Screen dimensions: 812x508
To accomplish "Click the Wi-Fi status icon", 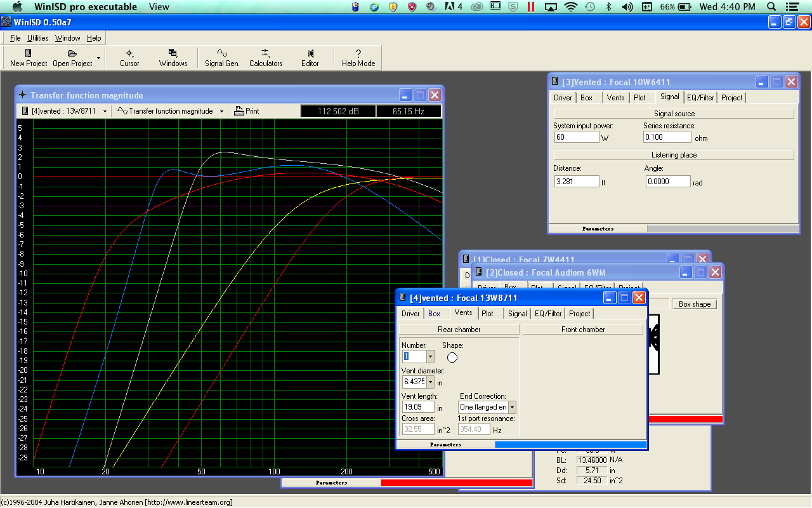I will [570, 7].
